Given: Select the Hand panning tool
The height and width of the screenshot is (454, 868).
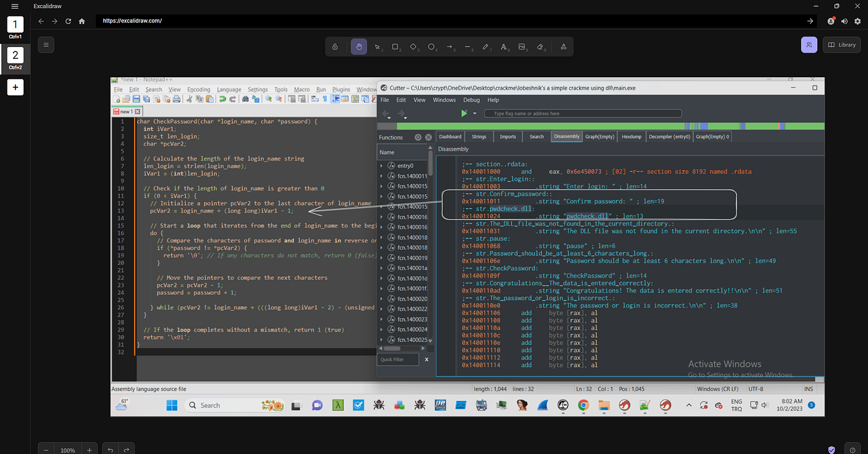Looking at the screenshot, I should [x=359, y=46].
